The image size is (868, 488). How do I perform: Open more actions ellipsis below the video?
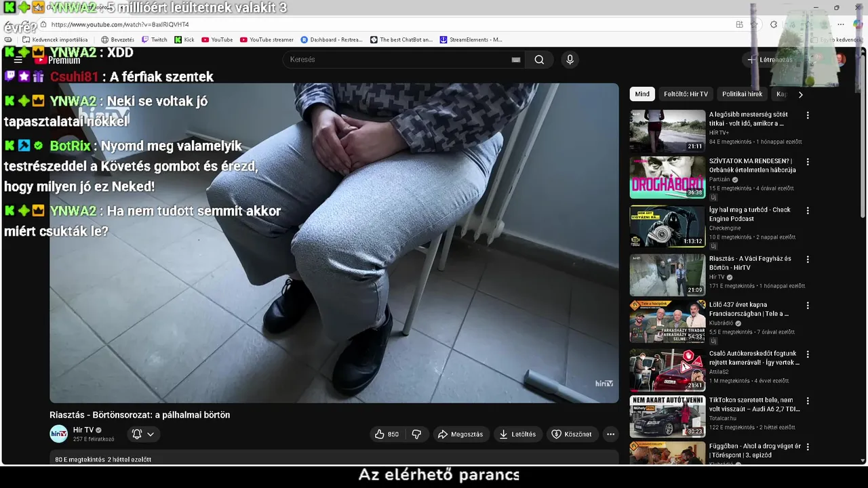610,434
